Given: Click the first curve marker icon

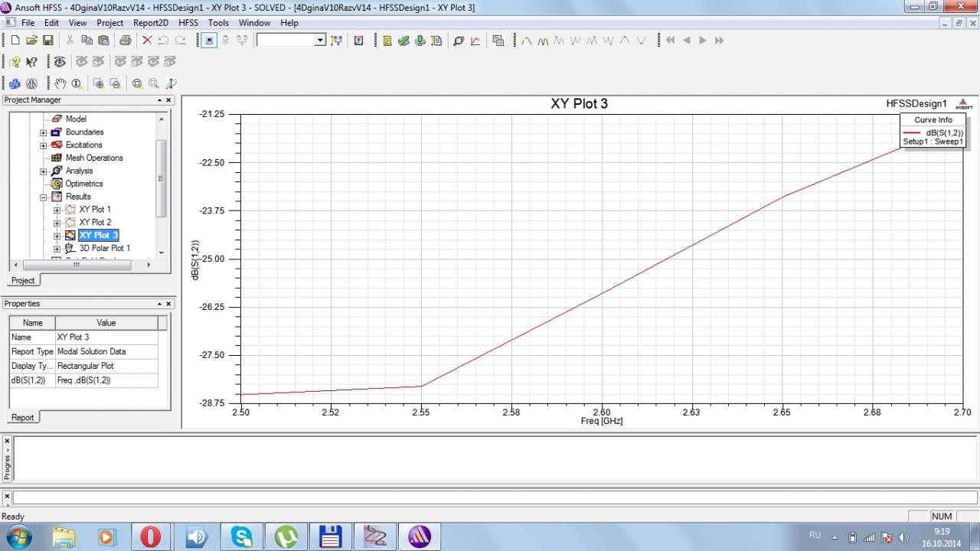Looking at the screenshot, I should click(x=526, y=41).
